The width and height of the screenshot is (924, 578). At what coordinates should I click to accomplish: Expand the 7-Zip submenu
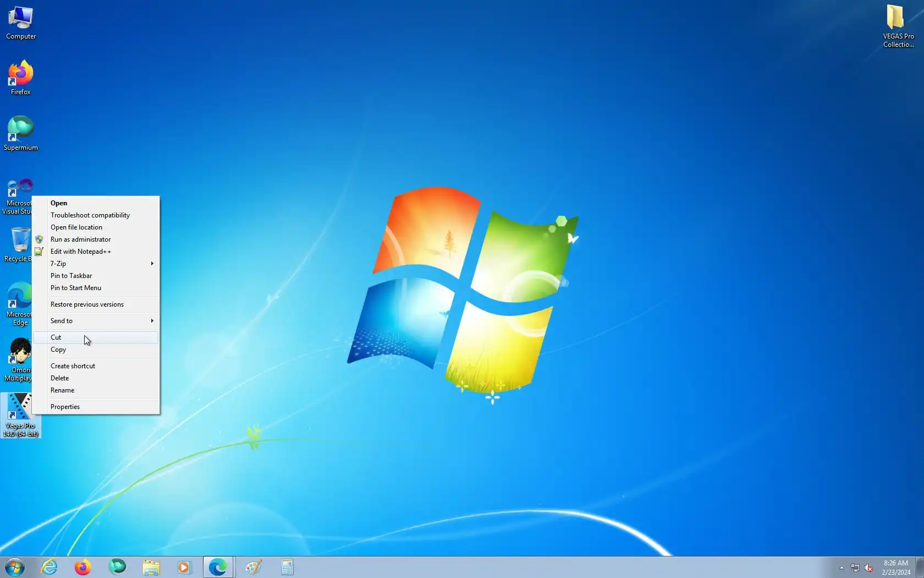pos(96,264)
